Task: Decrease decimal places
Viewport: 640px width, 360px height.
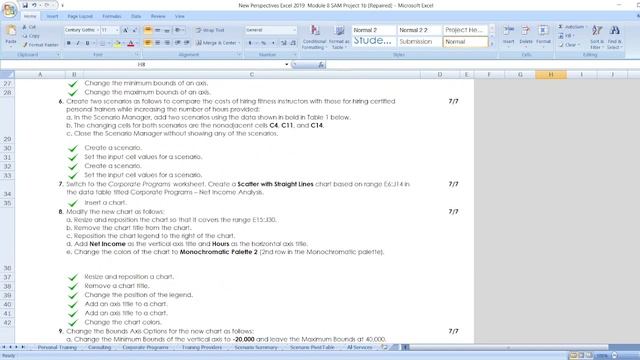Action: tap(293, 43)
